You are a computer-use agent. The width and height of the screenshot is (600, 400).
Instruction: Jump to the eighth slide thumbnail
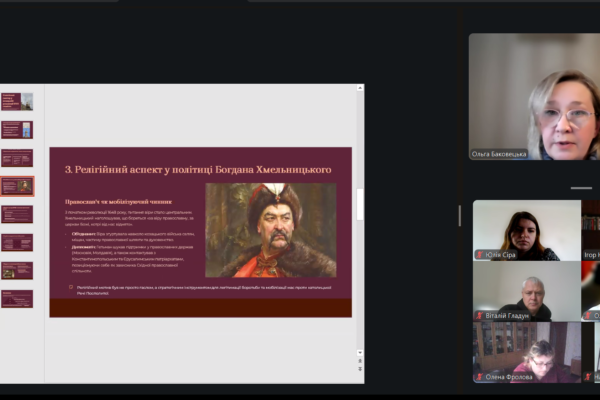(x=17, y=298)
